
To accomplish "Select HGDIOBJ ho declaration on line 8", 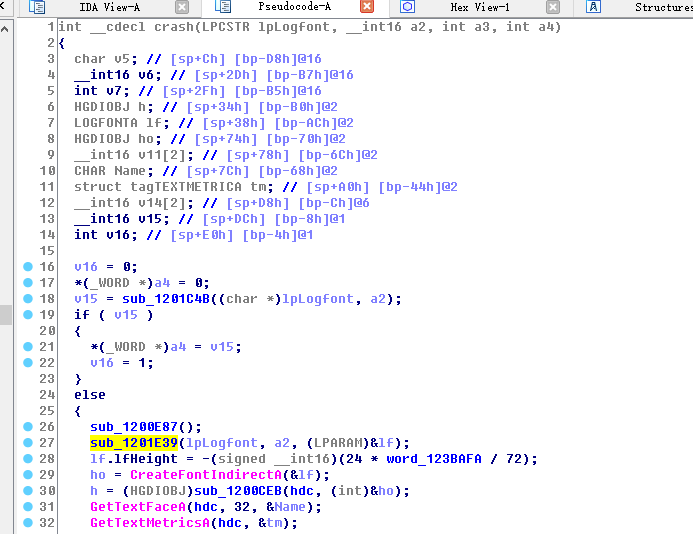I will tap(118, 139).
